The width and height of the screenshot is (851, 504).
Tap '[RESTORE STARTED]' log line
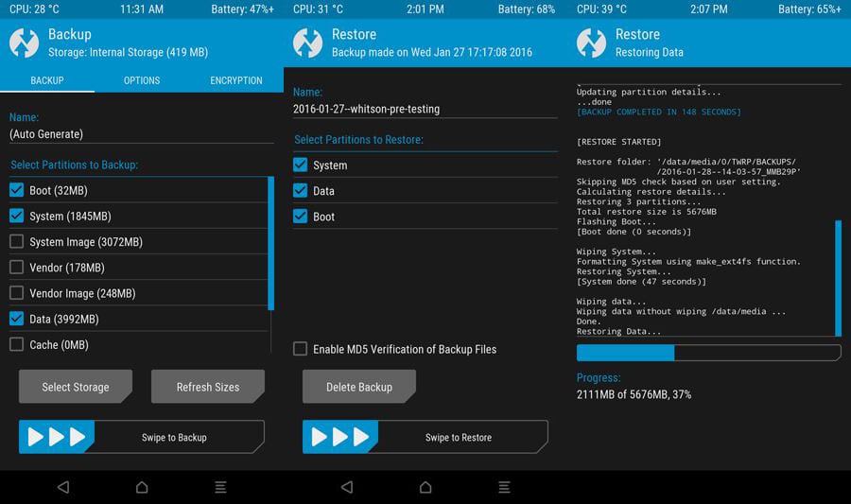[x=618, y=142]
